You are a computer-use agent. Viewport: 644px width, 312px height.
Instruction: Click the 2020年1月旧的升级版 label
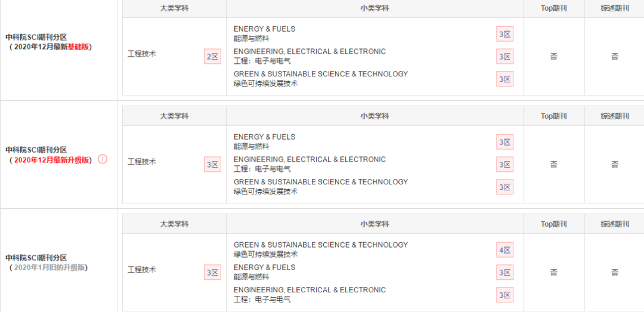[49, 268]
